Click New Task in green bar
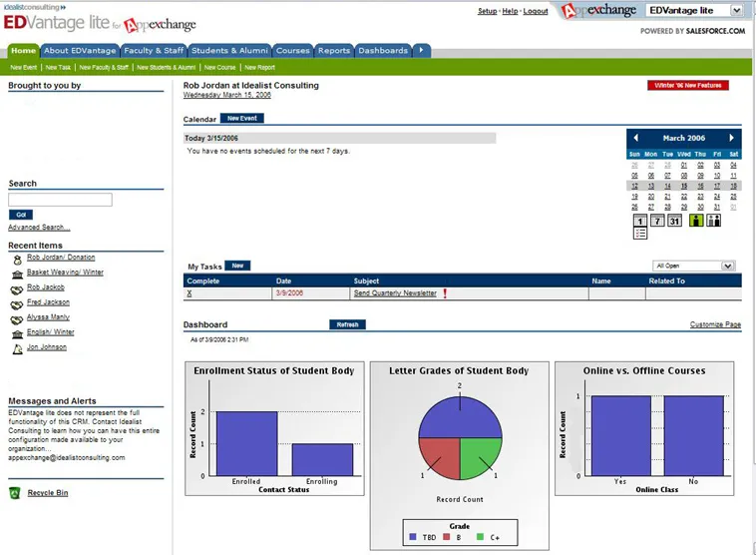 click(x=58, y=68)
